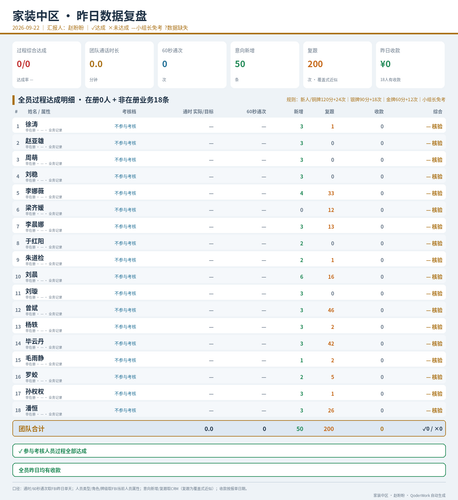Click 复跟 value 26 in 潘恒's row

pyautogui.click(x=331, y=411)
